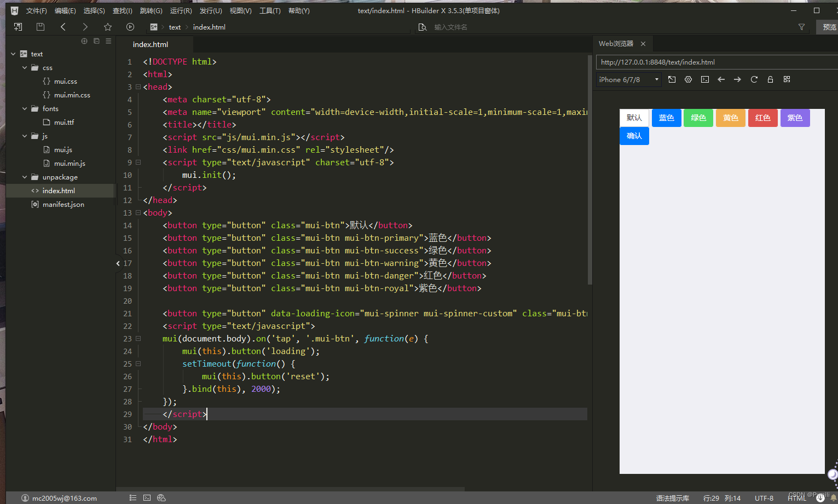838x504 pixels.
Task: Tap the 默认 button in preview
Action: click(x=634, y=118)
